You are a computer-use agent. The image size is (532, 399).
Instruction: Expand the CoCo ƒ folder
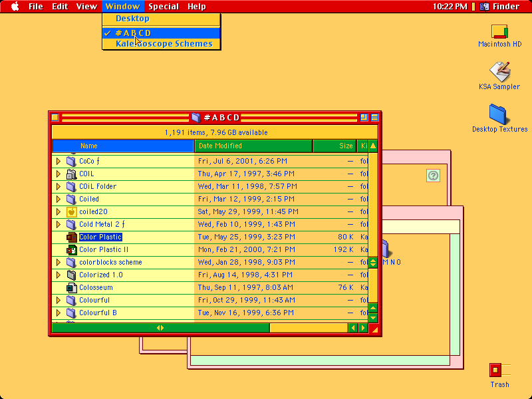point(59,161)
